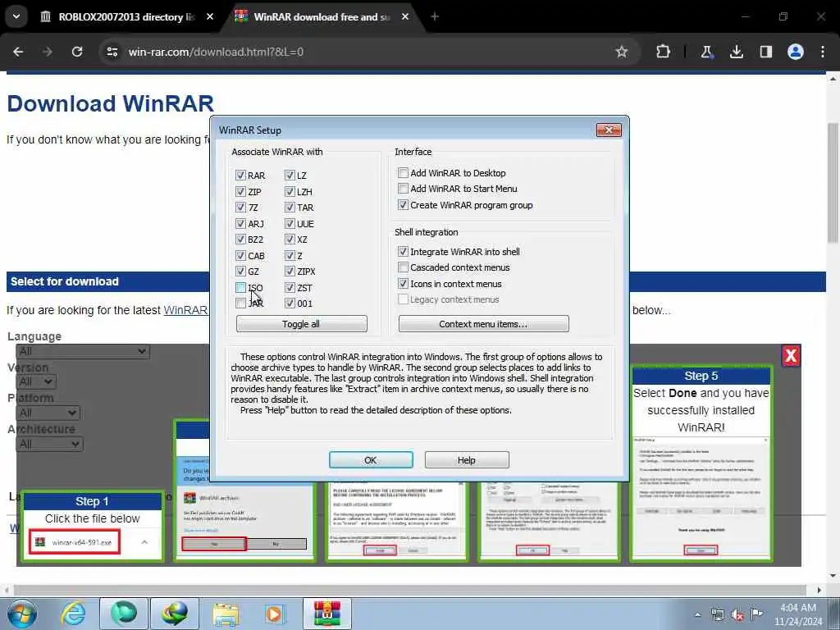Screen dimensions: 840x630
Task: Open the Version dropdown on webpage
Action: [36, 382]
